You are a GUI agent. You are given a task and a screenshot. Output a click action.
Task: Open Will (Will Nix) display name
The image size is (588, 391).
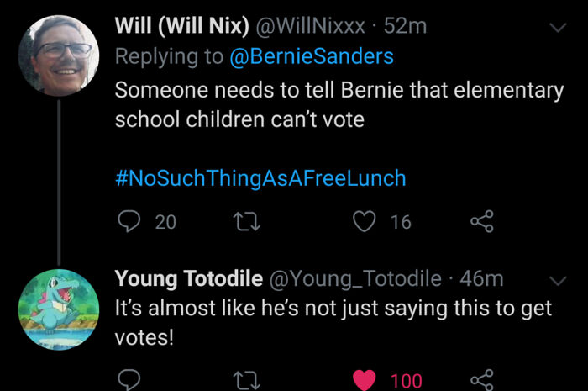point(181,27)
